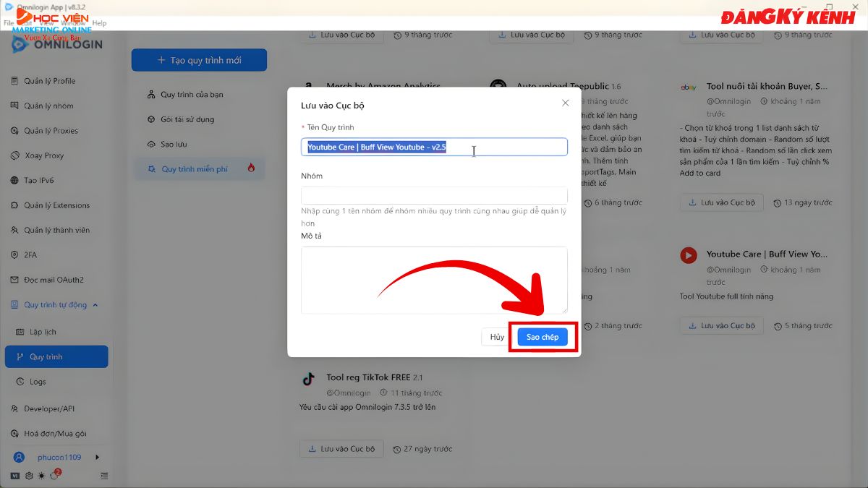Open notifications icon with red badge 2

(54, 475)
